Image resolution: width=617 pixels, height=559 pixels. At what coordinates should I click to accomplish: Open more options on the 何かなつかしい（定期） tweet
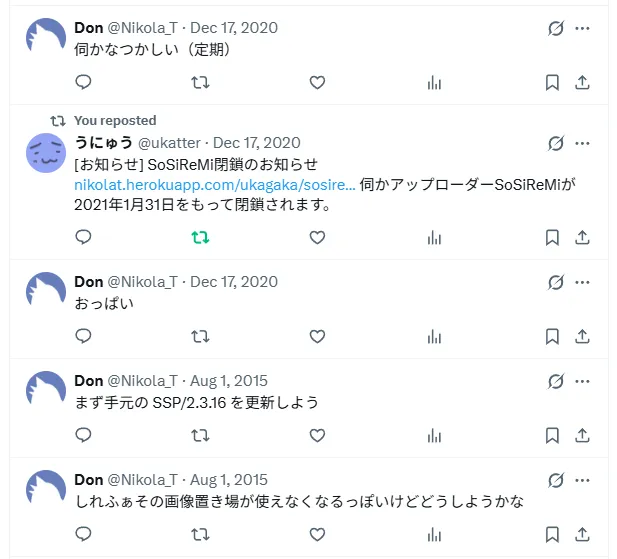584,28
